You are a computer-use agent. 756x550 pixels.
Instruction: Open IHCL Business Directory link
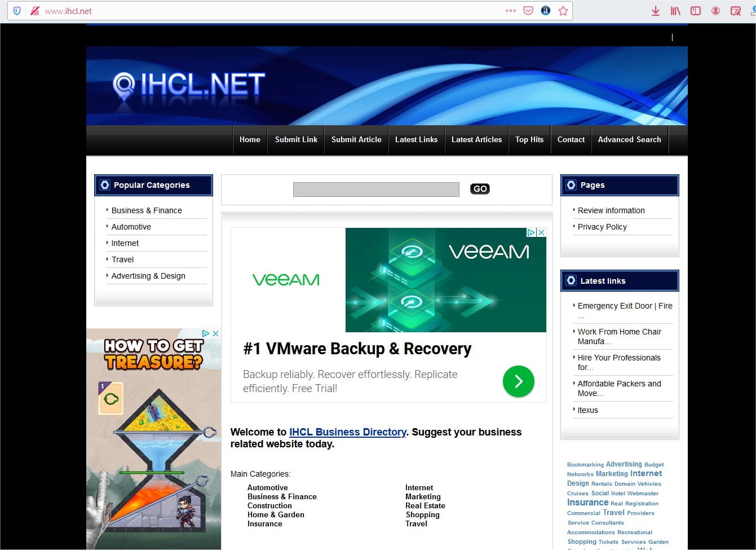tap(347, 432)
